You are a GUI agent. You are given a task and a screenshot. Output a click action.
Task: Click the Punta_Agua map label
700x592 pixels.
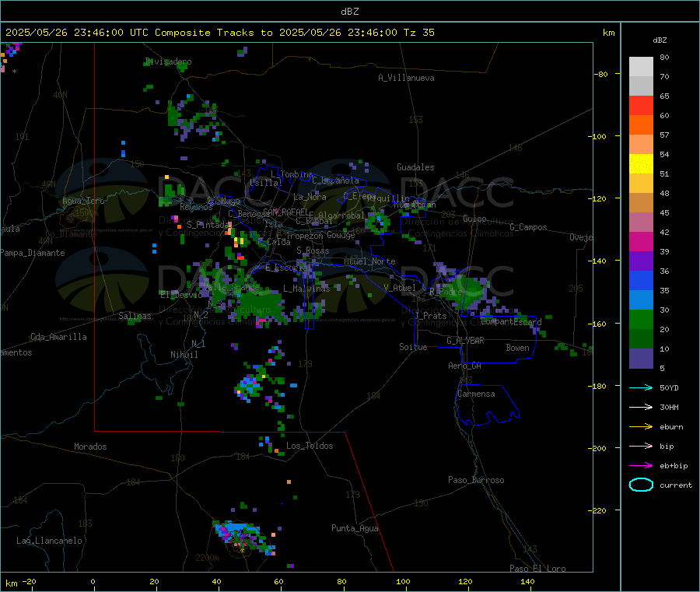pos(355,528)
